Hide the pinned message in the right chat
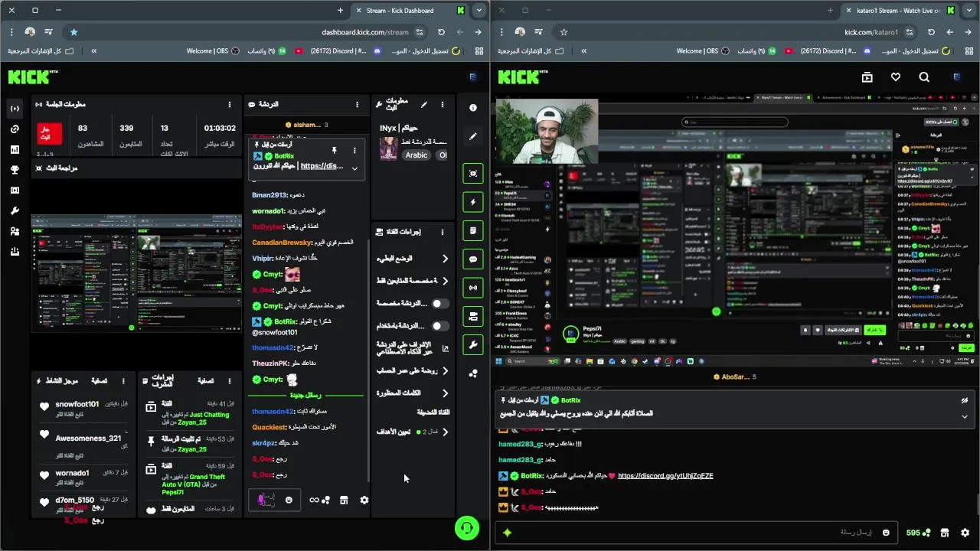 click(x=965, y=400)
